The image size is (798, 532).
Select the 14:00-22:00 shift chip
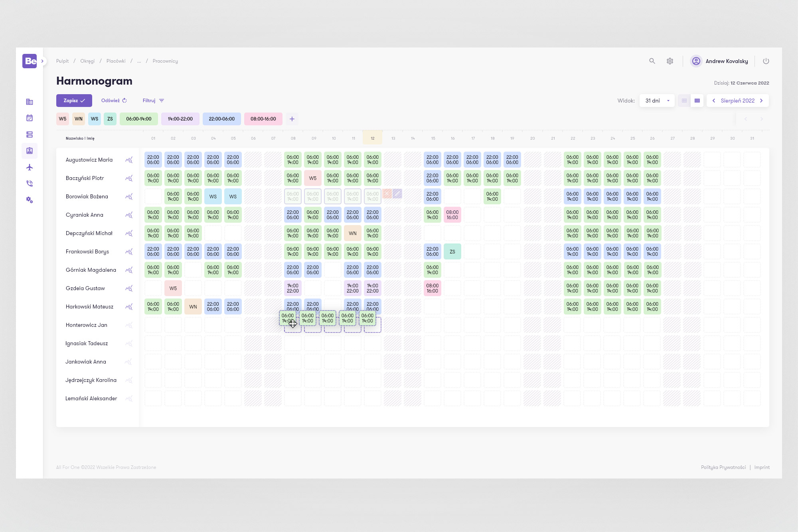pyautogui.click(x=180, y=119)
